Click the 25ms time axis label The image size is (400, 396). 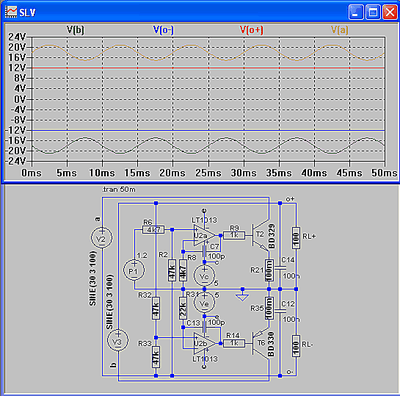[208, 173]
